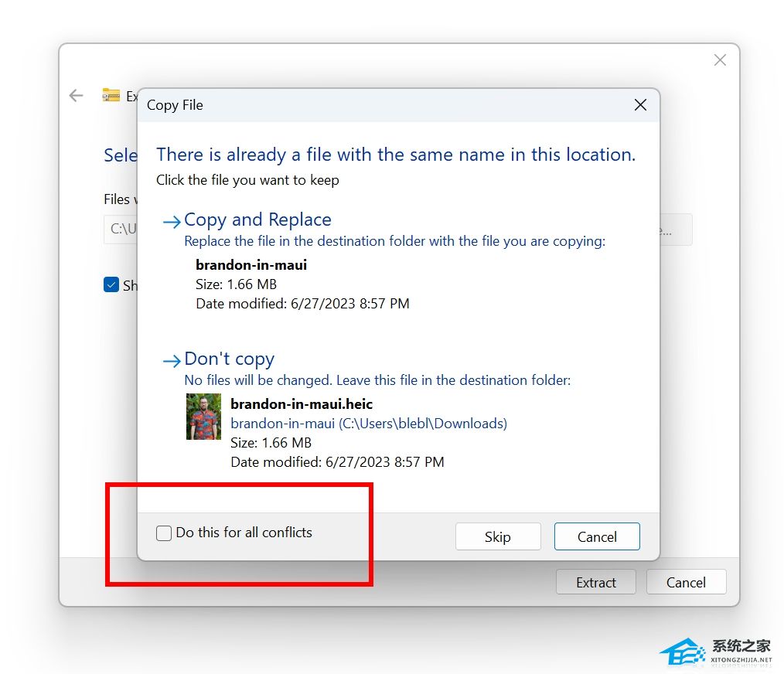Click Cancel in the Copy File dialog
Viewport: 784px width, 674px height.
pyautogui.click(x=597, y=536)
